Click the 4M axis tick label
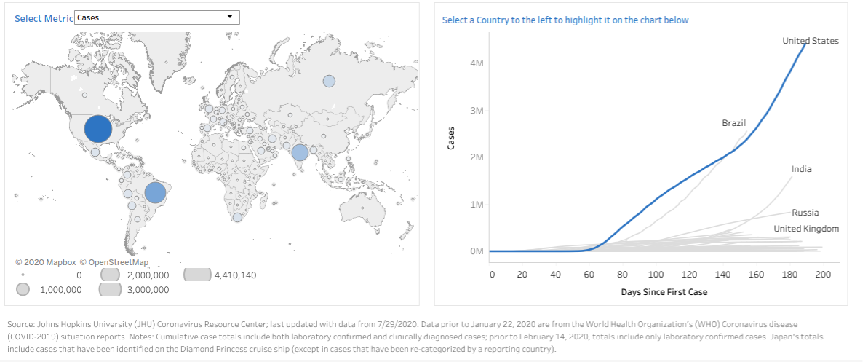Image resolution: width=868 pixels, height=362 pixels. pos(476,63)
